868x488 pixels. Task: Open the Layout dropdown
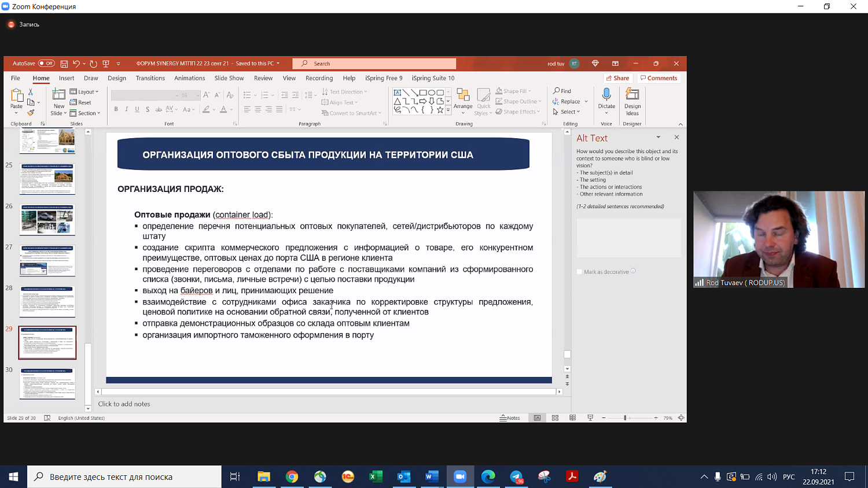coord(84,92)
